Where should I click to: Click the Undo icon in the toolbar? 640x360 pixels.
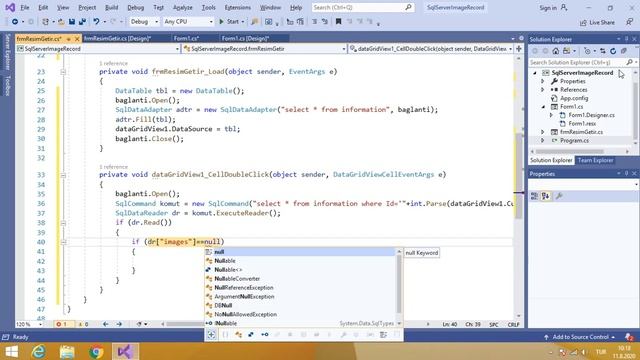pyautogui.click(x=96, y=22)
